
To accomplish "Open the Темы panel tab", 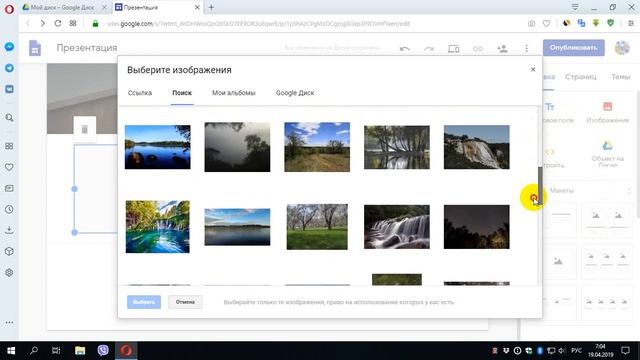I will (620, 77).
